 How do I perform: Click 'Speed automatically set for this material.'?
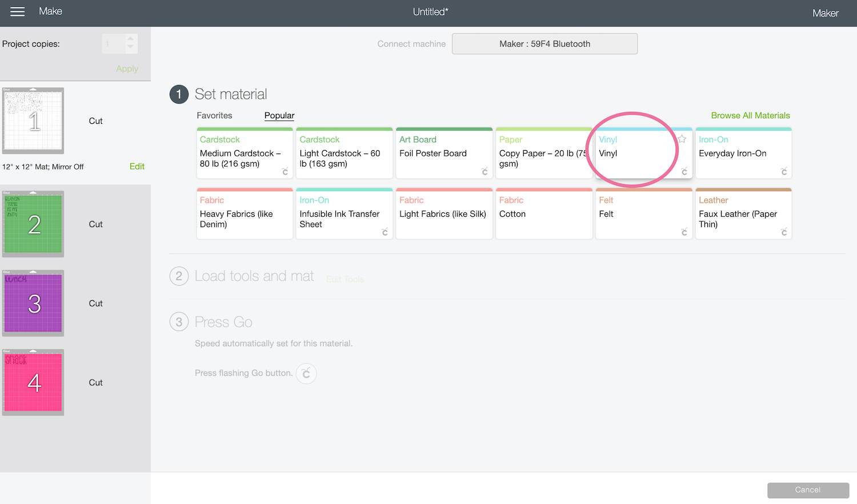click(274, 344)
